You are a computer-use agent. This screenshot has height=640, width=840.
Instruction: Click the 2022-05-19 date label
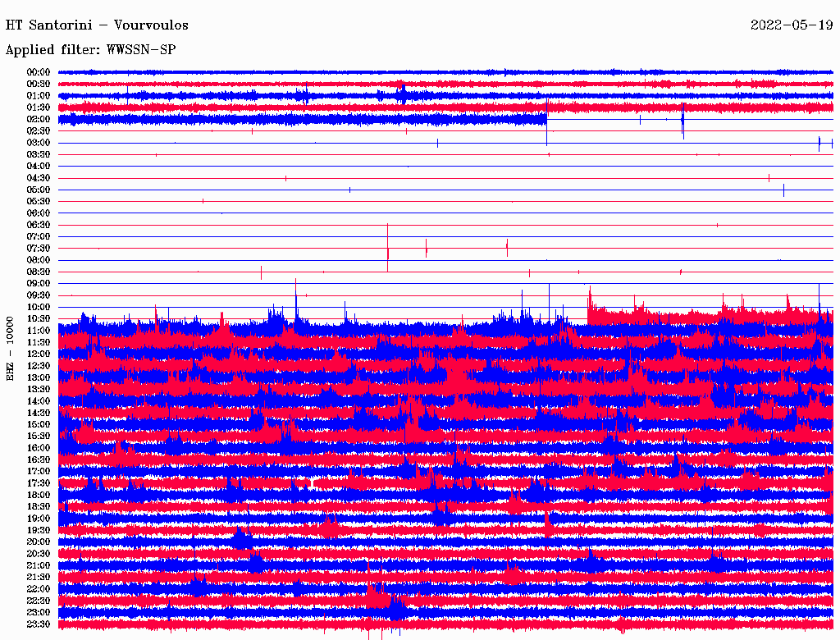[792, 25]
